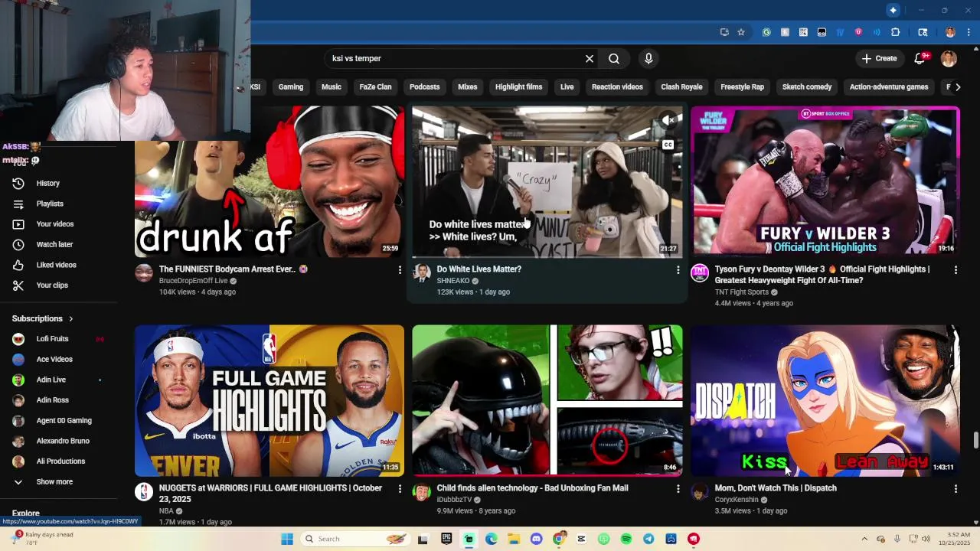Play the FUNNIEST Bodycam Arrest thumbnail
This screenshot has height=551, width=980.
pyautogui.click(x=269, y=181)
